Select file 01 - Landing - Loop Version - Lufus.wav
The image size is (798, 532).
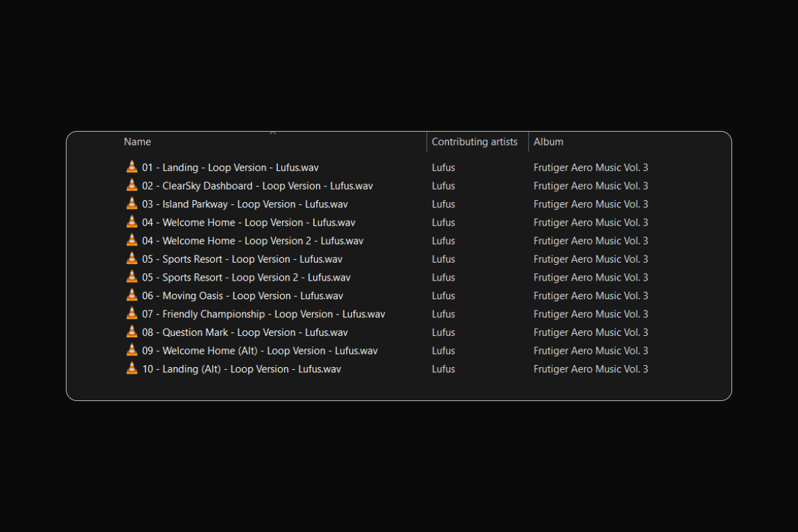click(230, 168)
